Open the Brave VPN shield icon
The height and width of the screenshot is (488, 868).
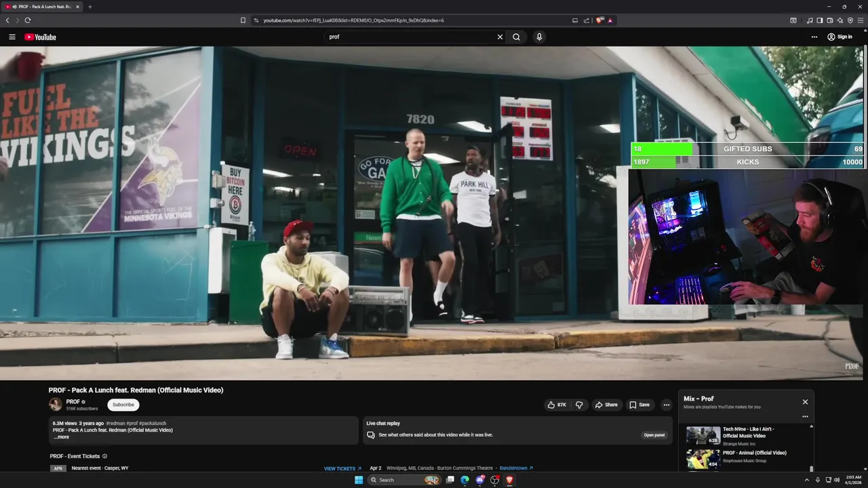point(850,20)
